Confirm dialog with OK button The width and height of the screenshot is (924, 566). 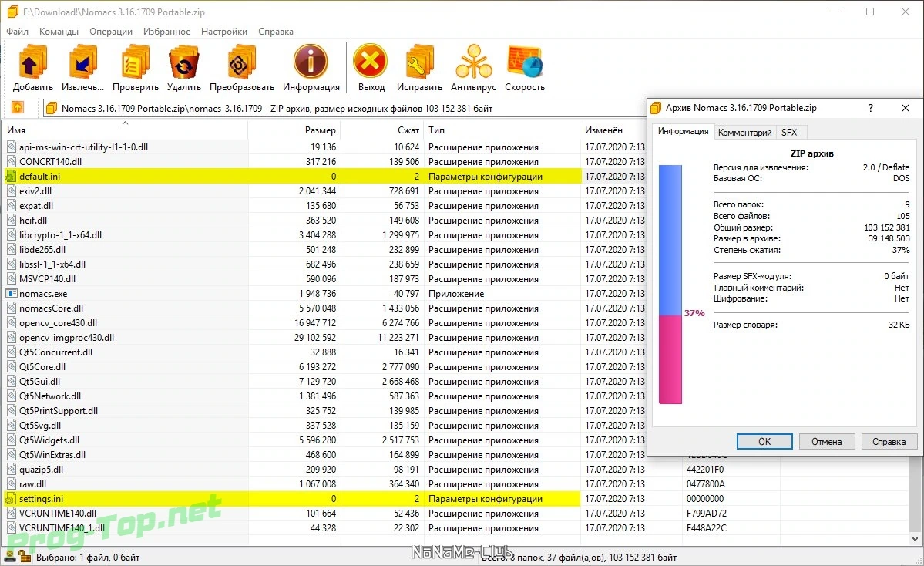[x=764, y=442]
